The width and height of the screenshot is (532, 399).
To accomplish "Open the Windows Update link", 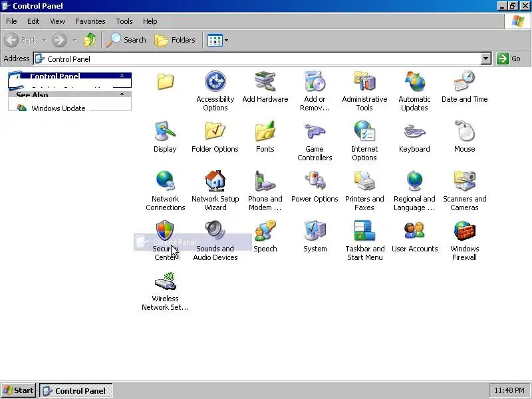I will 59,108.
